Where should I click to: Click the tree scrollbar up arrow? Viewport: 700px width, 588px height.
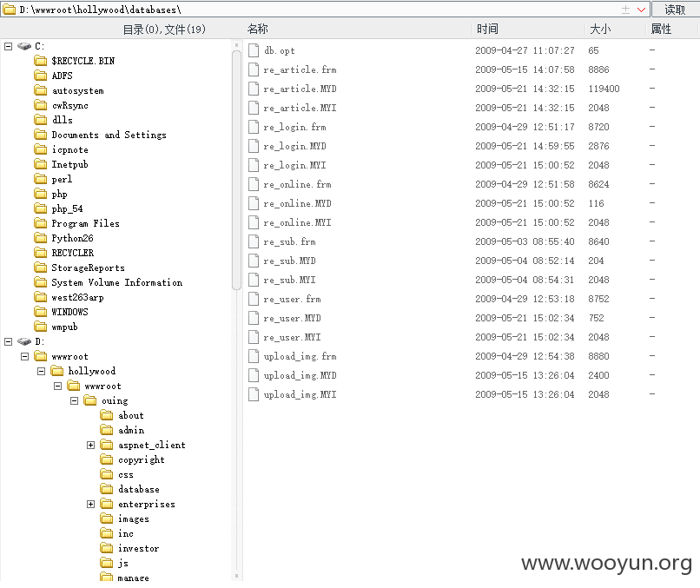click(236, 44)
